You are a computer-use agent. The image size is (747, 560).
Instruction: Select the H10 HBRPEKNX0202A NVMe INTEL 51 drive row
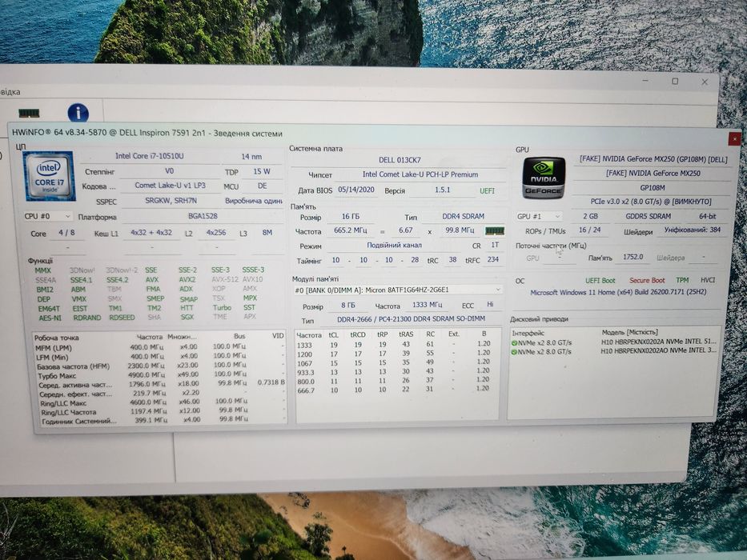(x=614, y=342)
